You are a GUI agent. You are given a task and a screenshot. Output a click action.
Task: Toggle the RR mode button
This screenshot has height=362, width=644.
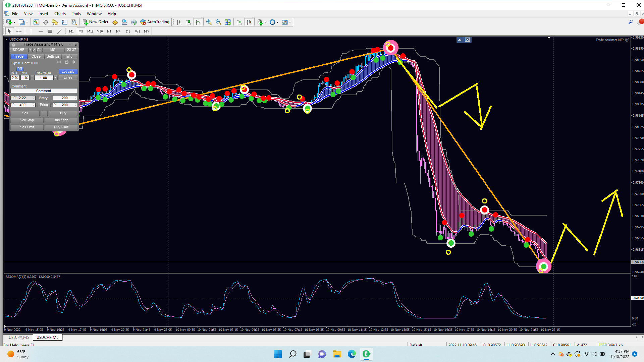click(x=20, y=69)
